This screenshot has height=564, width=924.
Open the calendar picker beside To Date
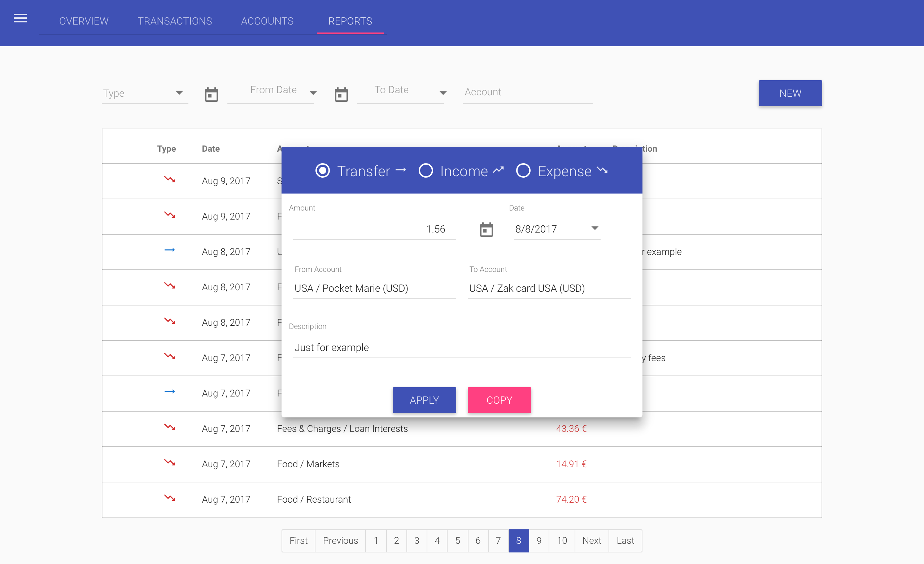(x=341, y=94)
